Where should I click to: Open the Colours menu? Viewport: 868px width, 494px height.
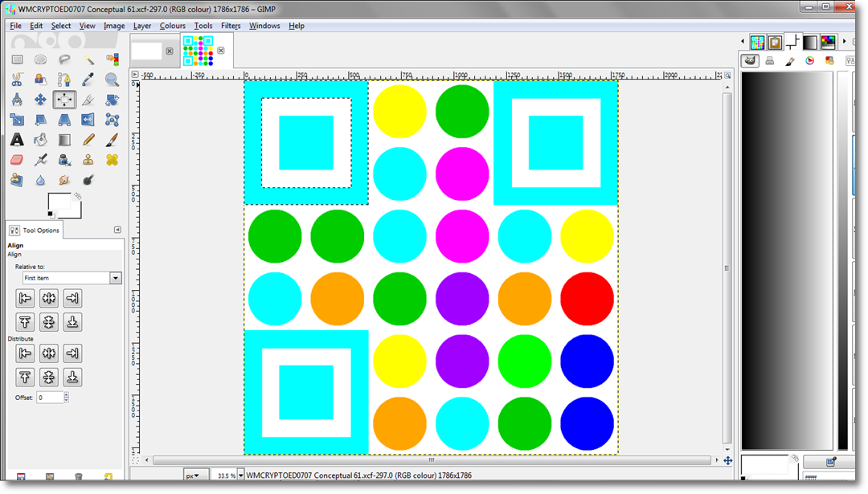point(173,26)
